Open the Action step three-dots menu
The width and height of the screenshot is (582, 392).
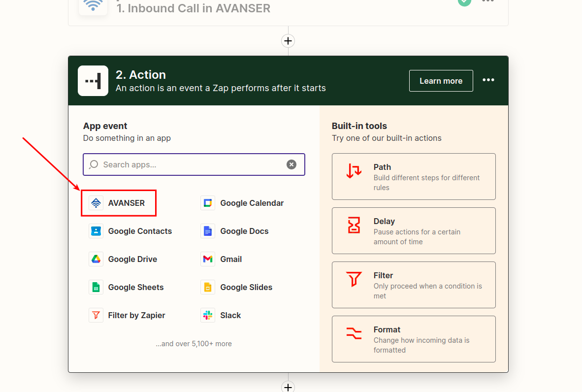click(x=488, y=80)
